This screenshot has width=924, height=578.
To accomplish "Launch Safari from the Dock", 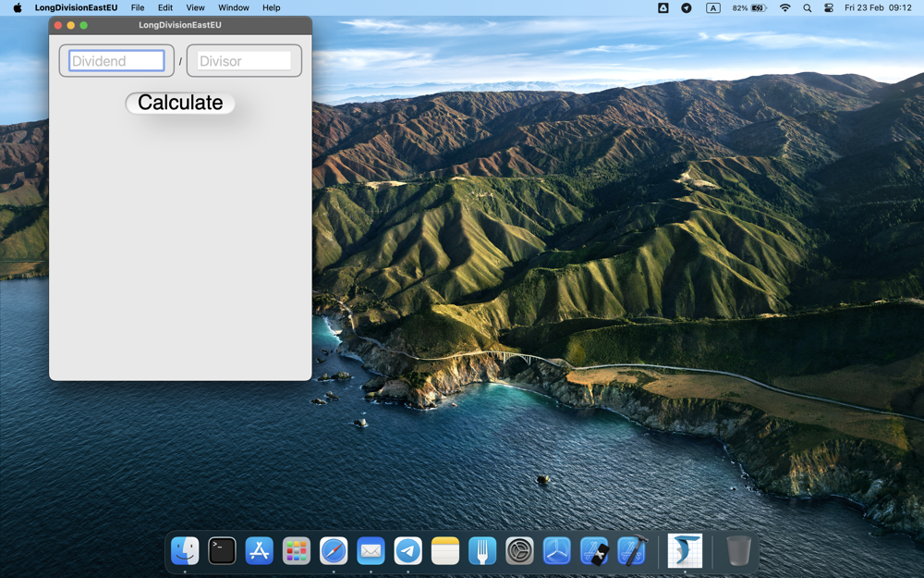I will (x=334, y=551).
